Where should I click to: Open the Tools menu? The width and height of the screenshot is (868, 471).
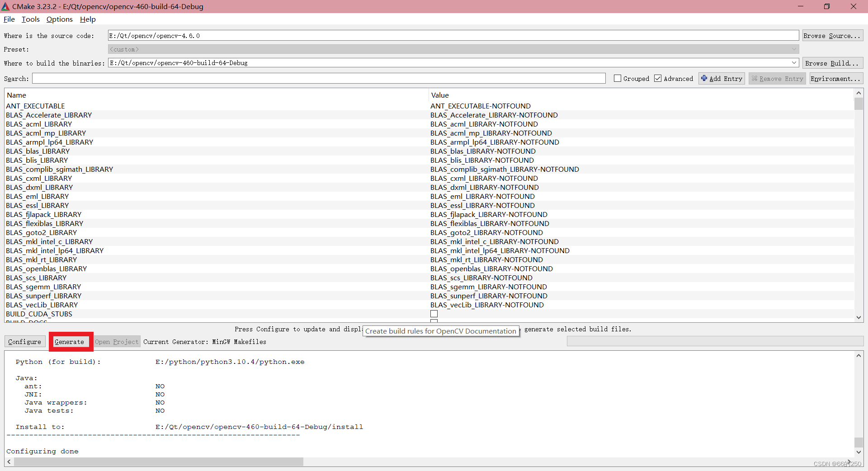click(31, 19)
